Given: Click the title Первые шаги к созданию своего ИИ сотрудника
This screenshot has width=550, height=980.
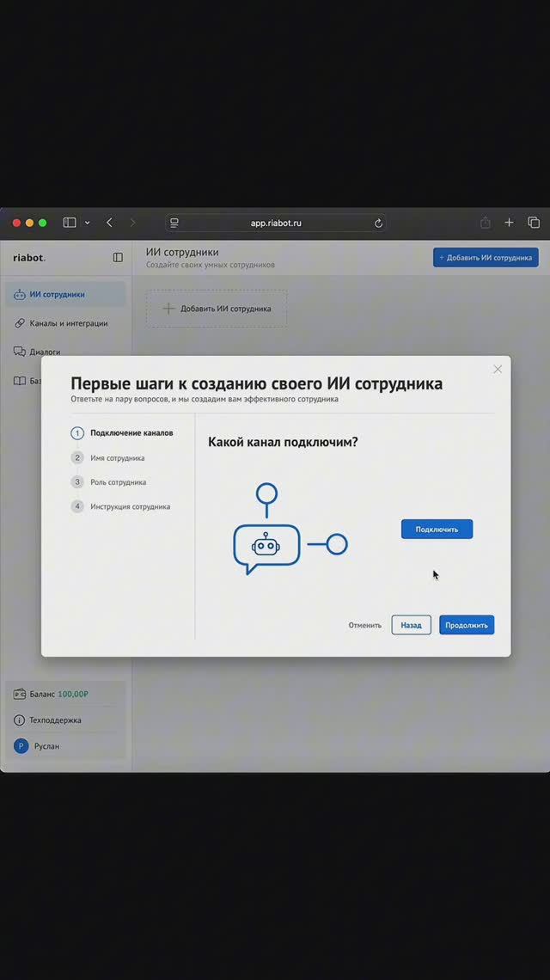Looking at the screenshot, I should [x=256, y=383].
